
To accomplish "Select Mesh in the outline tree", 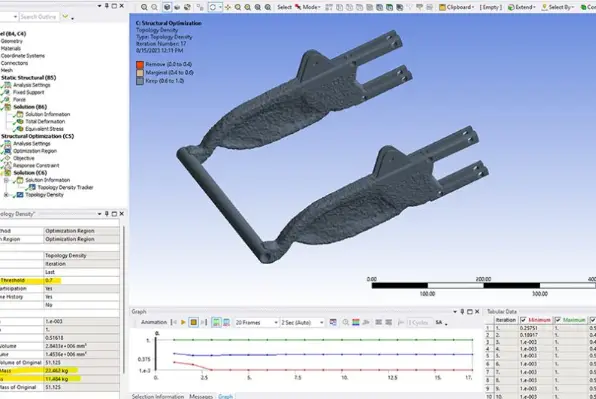I will click(x=7, y=70).
